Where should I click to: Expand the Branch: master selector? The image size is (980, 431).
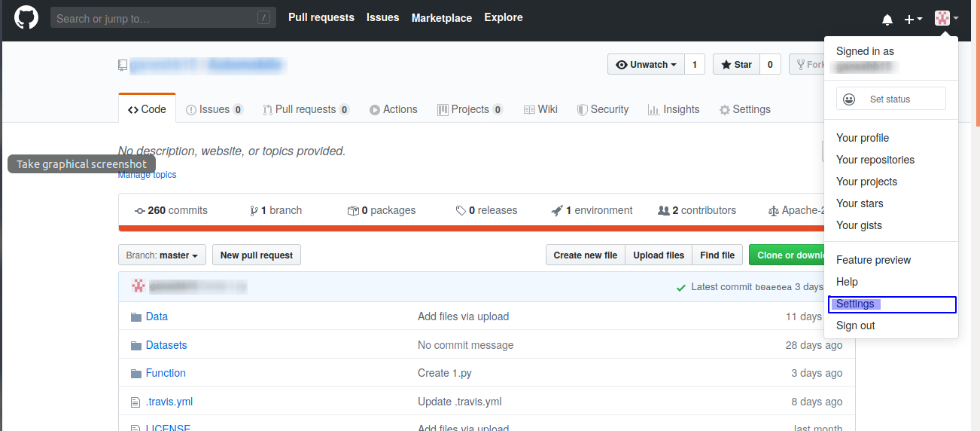point(163,255)
